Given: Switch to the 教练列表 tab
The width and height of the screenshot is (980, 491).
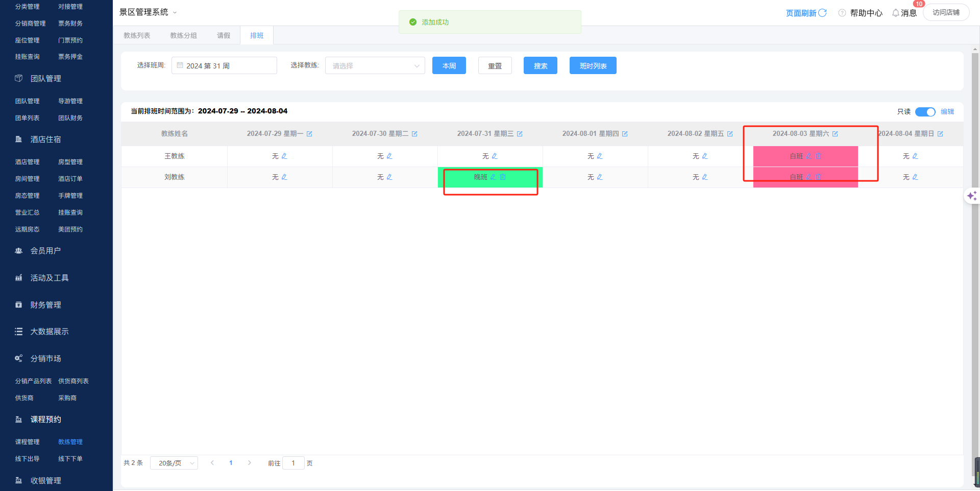Looking at the screenshot, I should 137,35.
